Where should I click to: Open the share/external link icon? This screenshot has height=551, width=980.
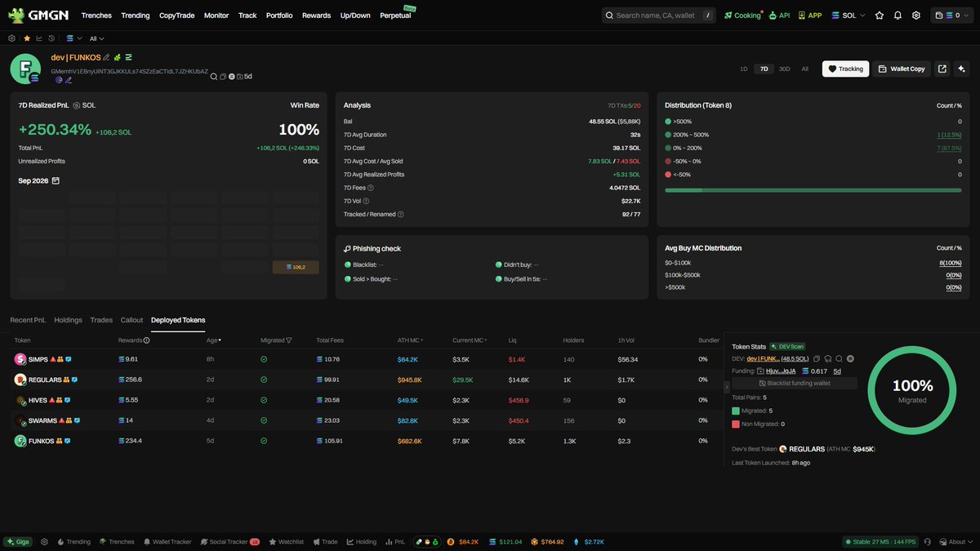[x=942, y=69]
